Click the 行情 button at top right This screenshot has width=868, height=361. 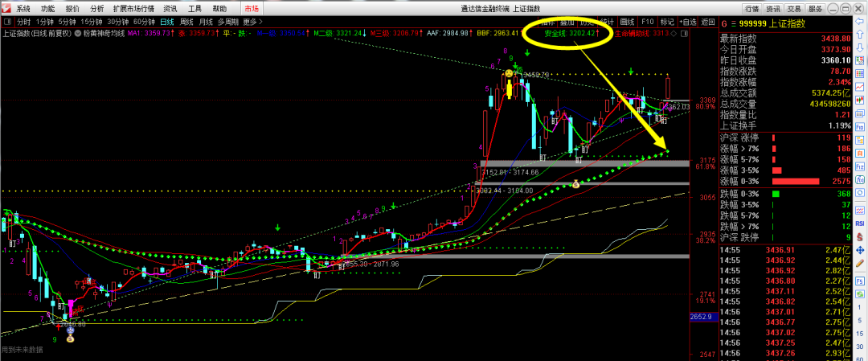[751, 8]
